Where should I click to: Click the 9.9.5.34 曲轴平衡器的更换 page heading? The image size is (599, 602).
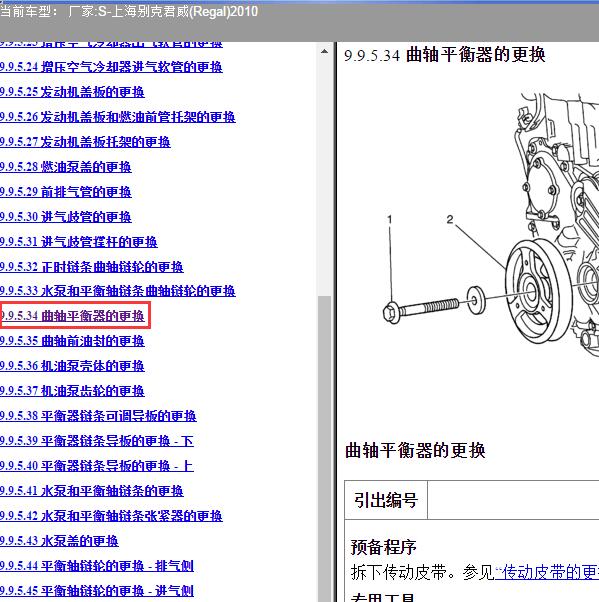click(445, 55)
